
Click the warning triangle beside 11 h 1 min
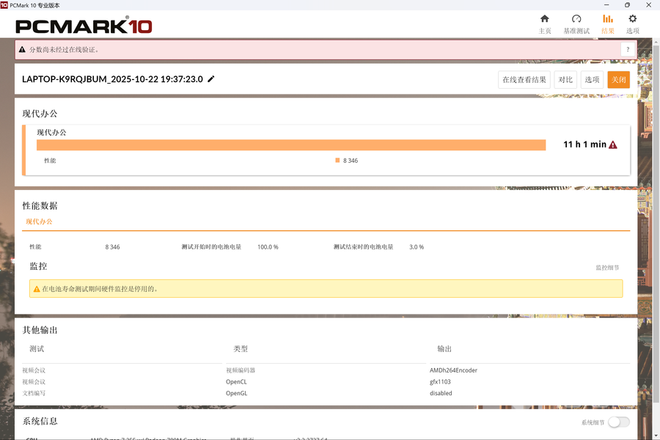[613, 145]
